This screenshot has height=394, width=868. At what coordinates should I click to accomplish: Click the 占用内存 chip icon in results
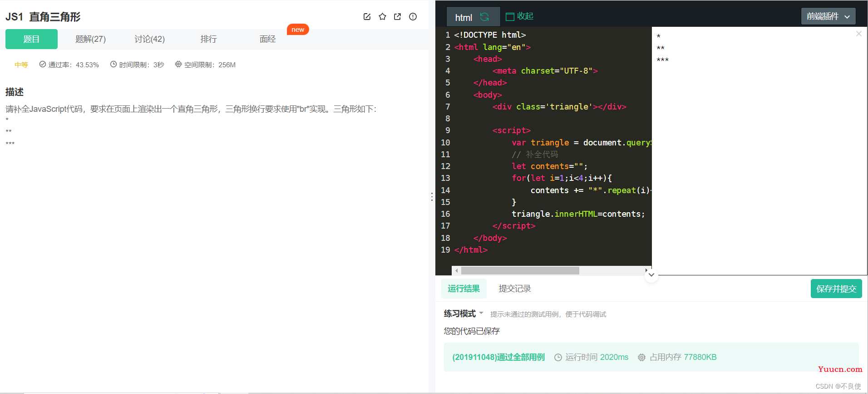tap(641, 357)
